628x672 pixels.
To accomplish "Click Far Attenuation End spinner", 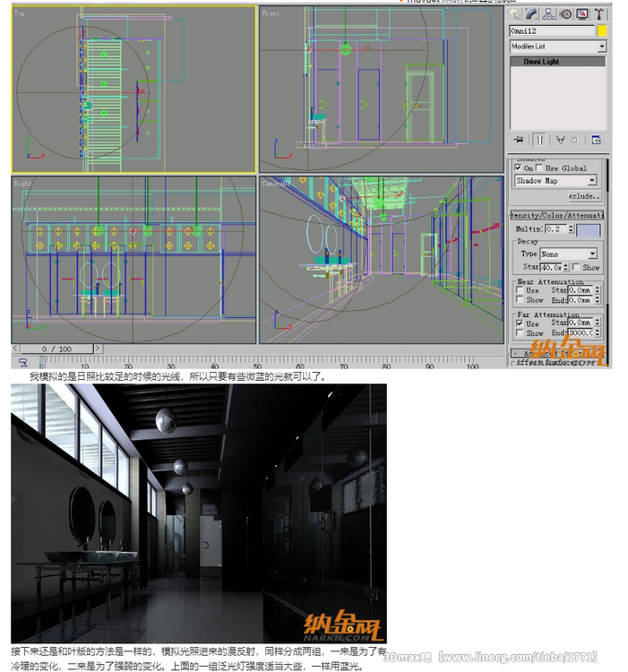I will [x=598, y=332].
